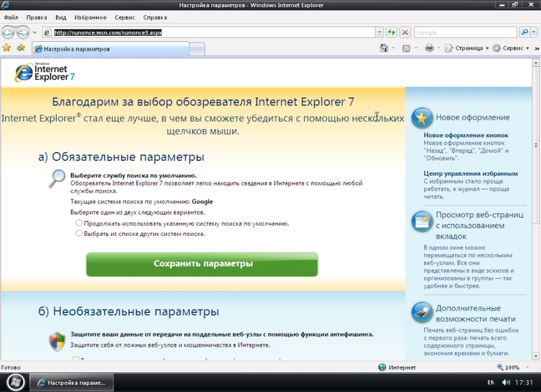The image size is (541, 392).
Task: Click the Google search box
Action: [465, 32]
